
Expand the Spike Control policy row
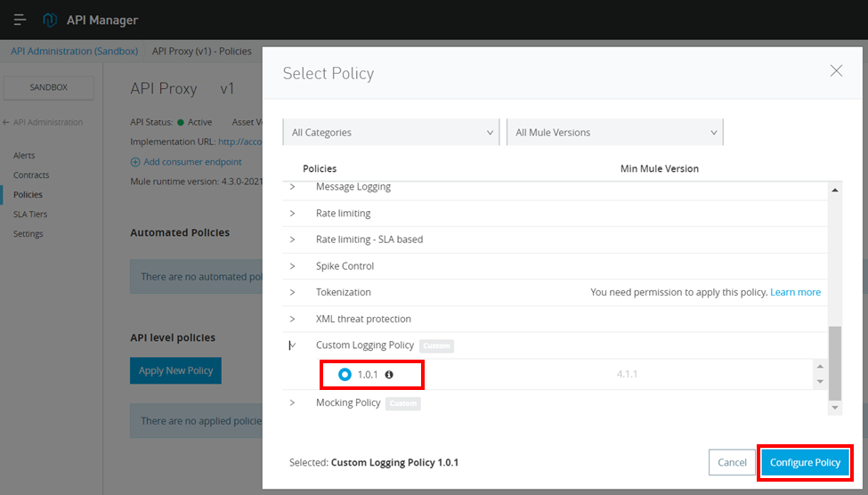coord(292,266)
